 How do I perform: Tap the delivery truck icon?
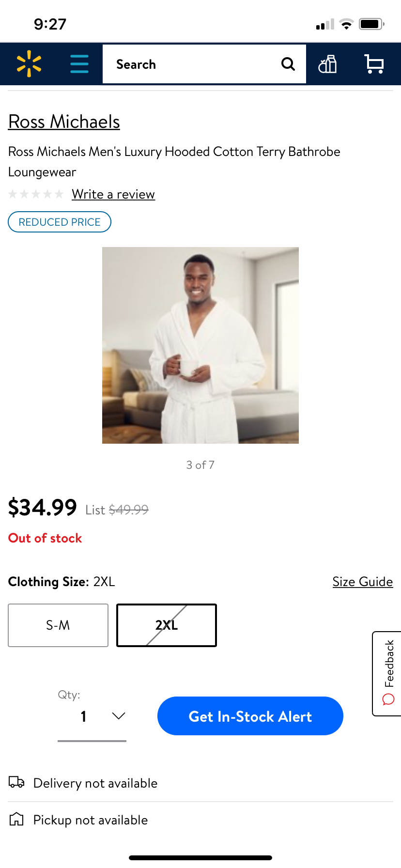point(16,782)
